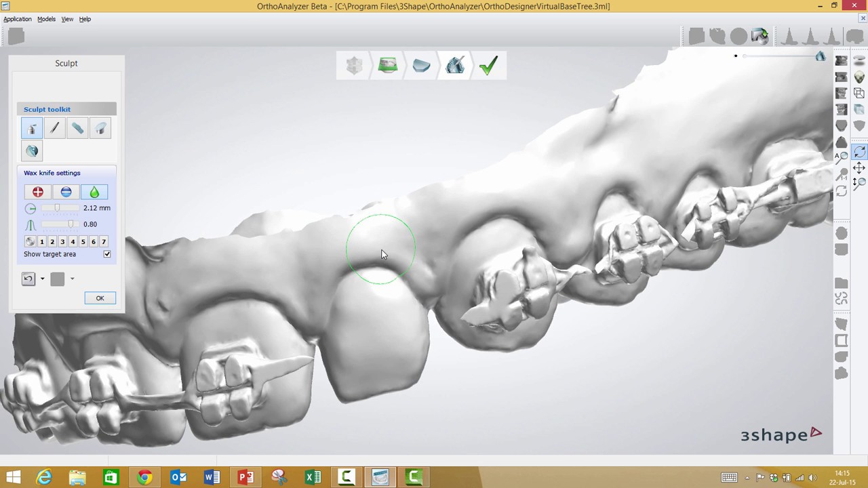Select wax knife preset 2

52,242
